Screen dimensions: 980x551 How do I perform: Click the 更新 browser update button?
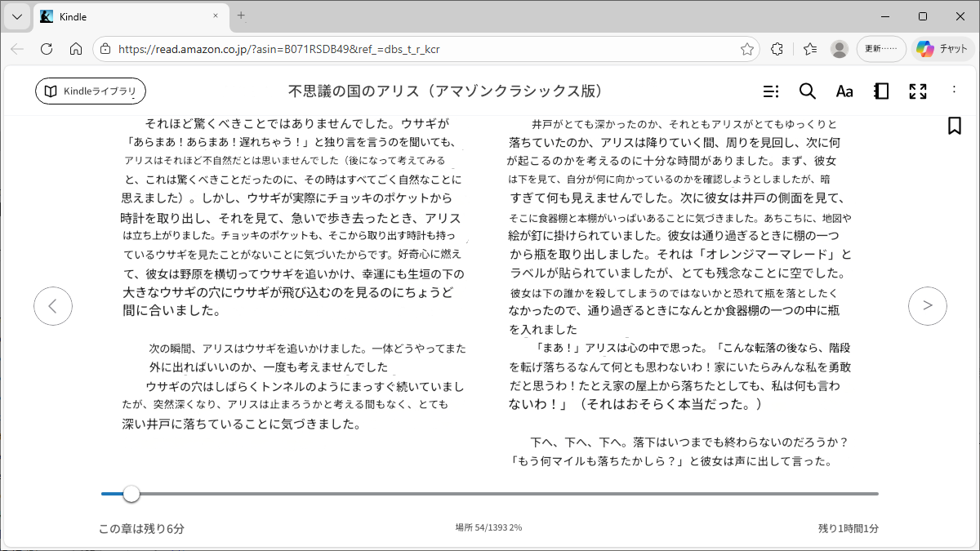[880, 49]
